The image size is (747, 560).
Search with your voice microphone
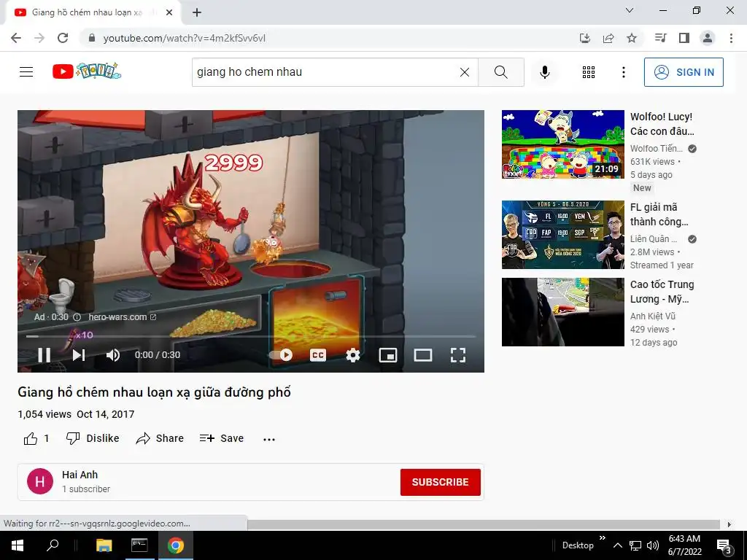click(x=545, y=72)
